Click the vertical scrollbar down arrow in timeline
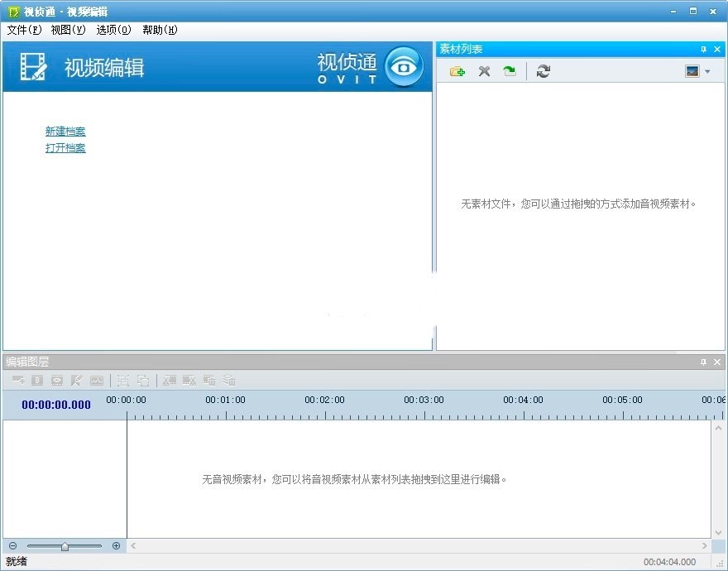The height and width of the screenshot is (571, 728). pyautogui.click(x=718, y=532)
